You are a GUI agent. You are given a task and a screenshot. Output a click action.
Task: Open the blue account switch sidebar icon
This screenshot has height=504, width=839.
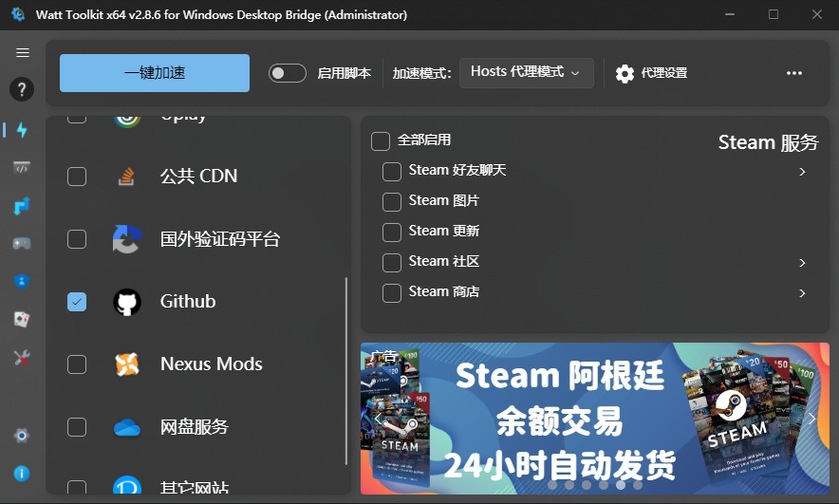click(x=22, y=205)
